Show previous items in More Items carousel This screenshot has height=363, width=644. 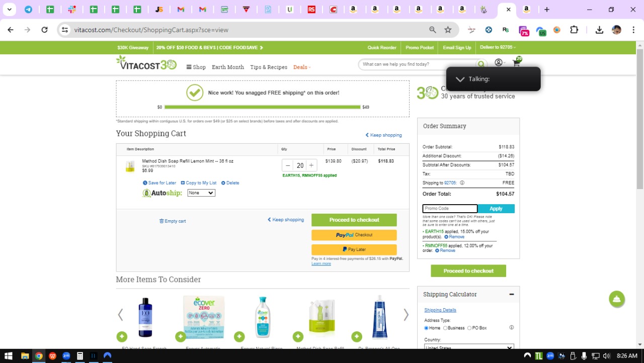[120, 315]
